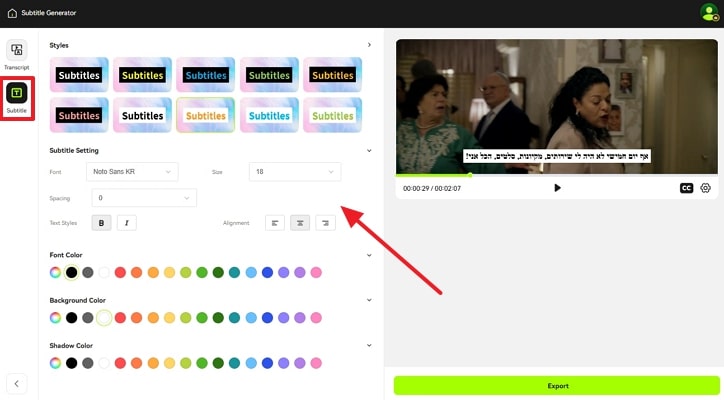The height and width of the screenshot is (400, 724).
Task: Choose red font color swatch
Action: coord(120,273)
